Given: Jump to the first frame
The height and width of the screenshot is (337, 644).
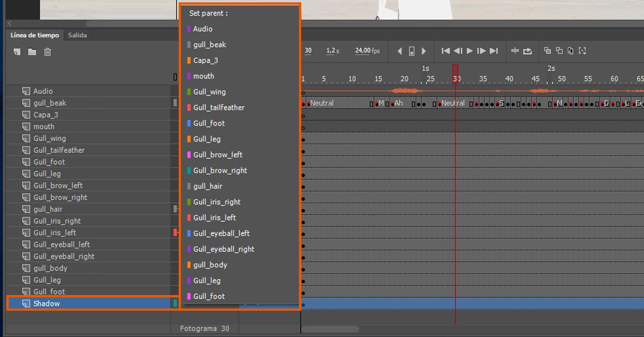Looking at the screenshot, I should [445, 51].
